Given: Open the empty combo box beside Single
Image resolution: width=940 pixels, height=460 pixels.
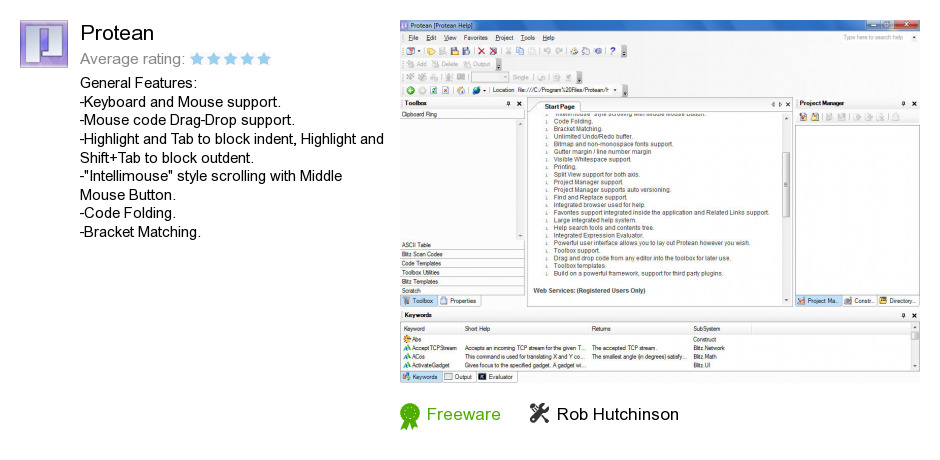Looking at the screenshot, I should click(490, 77).
